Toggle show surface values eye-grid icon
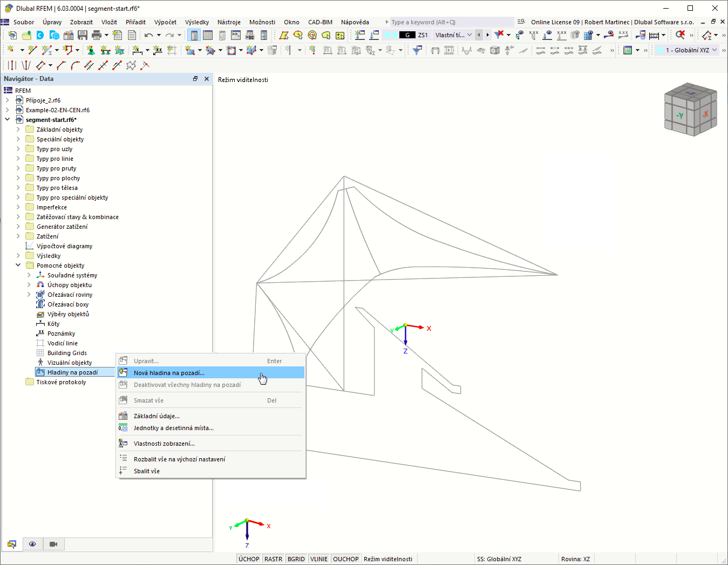This screenshot has width=728, height=565. (x=589, y=35)
